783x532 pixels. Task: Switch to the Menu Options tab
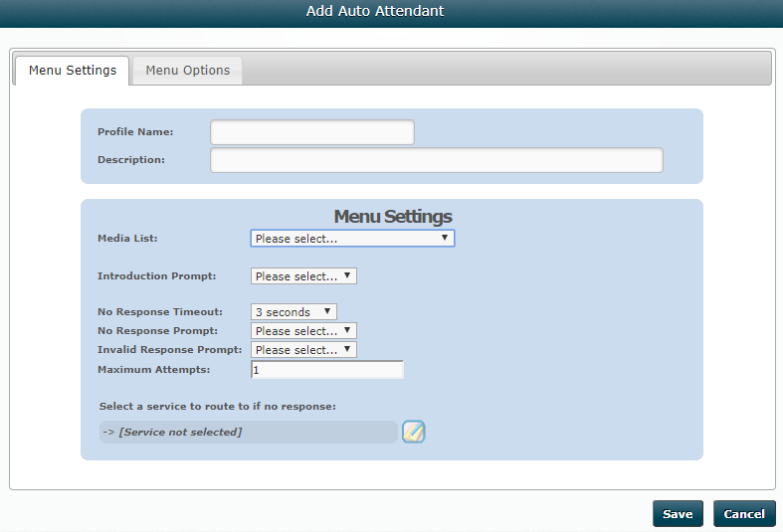tap(188, 71)
